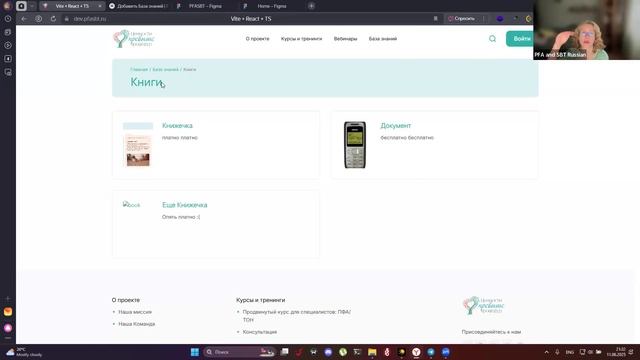Screen dimensions: 640x360
Task: Switch to the PFASBT – Figma tab
Action: (x=205, y=6)
